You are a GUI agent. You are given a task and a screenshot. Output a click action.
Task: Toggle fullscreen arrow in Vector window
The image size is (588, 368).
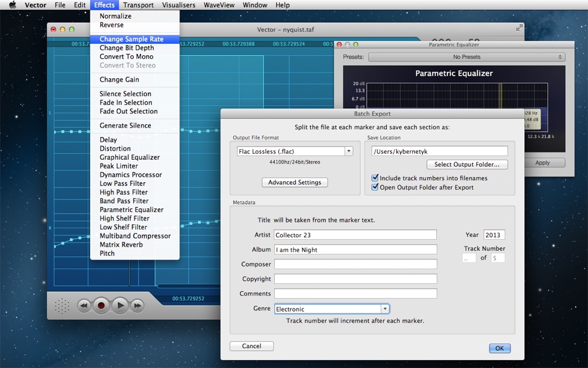click(519, 28)
